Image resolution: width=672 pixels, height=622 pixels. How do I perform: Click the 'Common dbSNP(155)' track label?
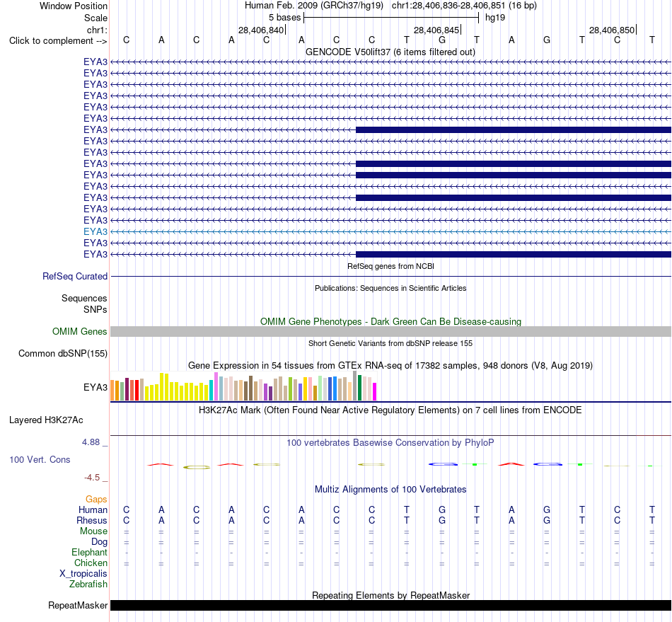[62, 353]
